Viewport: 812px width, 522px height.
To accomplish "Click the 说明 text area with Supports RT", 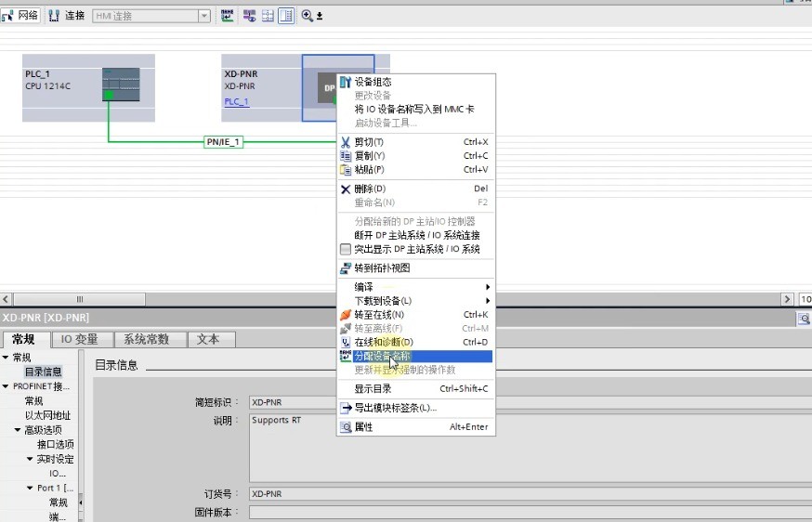I will 530,448.
